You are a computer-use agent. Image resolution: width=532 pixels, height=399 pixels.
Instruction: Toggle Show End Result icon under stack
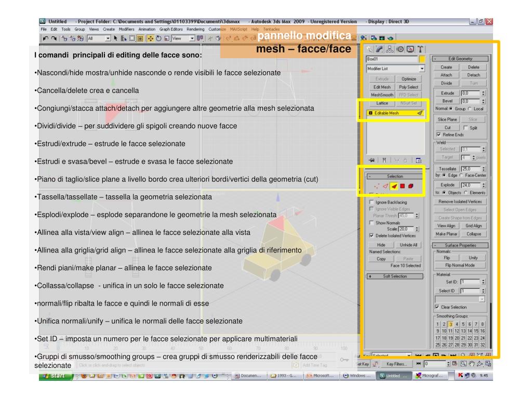click(384, 160)
